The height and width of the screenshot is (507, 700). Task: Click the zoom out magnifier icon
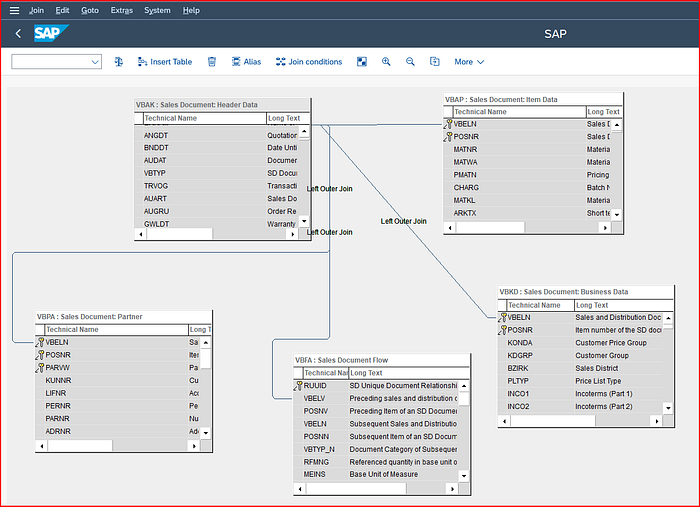[x=410, y=62]
